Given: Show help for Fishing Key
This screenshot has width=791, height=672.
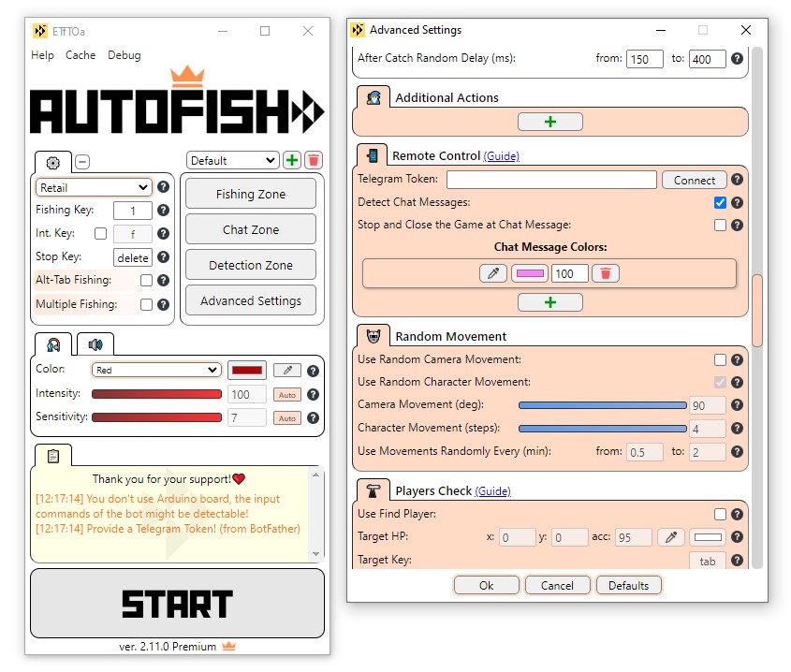Looking at the screenshot, I should 163,211.
